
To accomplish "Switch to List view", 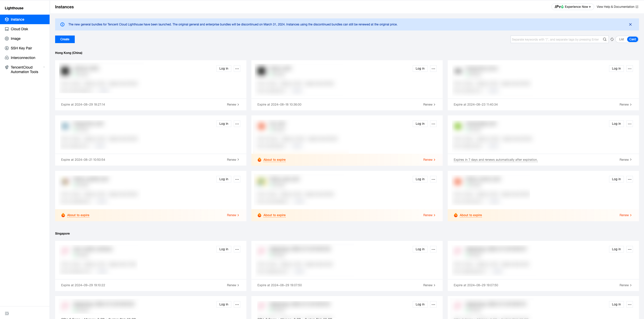I will [x=622, y=39].
